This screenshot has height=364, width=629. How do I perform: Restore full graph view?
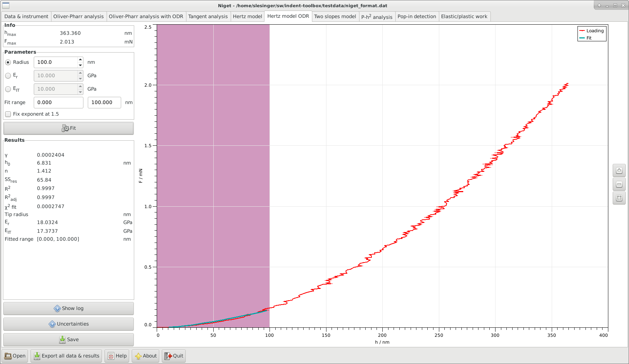(x=619, y=198)
